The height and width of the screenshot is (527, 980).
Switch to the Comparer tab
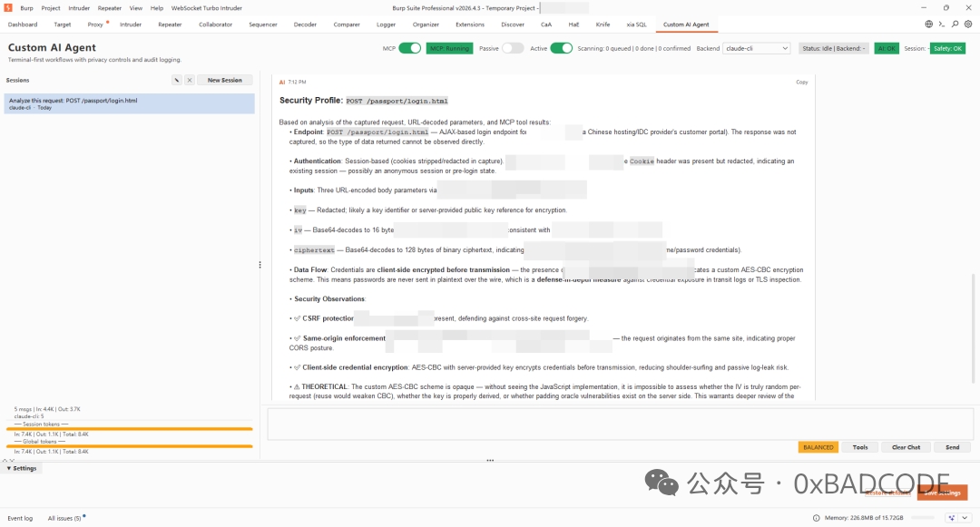[347, 24]
